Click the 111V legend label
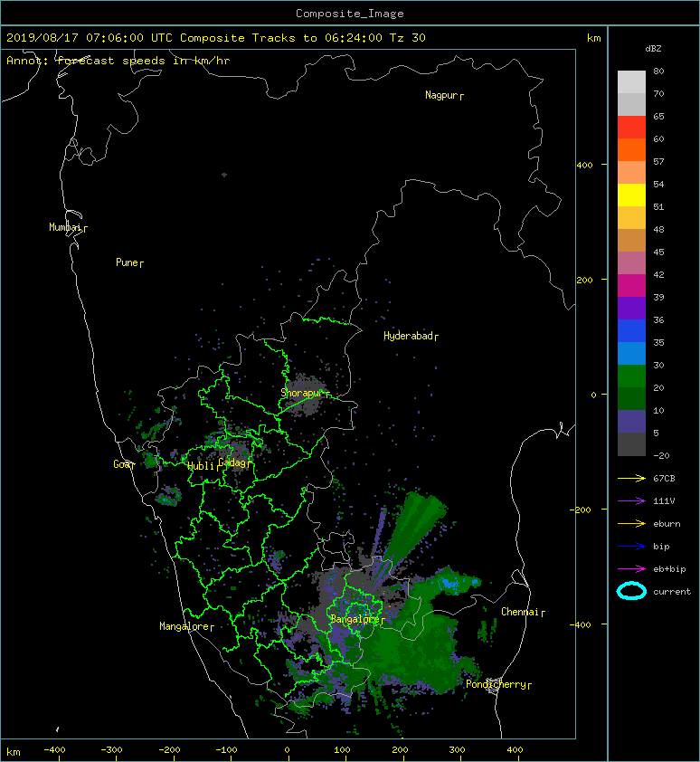The height and width of the screenshot is (762, 700). [x=664, y=501]
